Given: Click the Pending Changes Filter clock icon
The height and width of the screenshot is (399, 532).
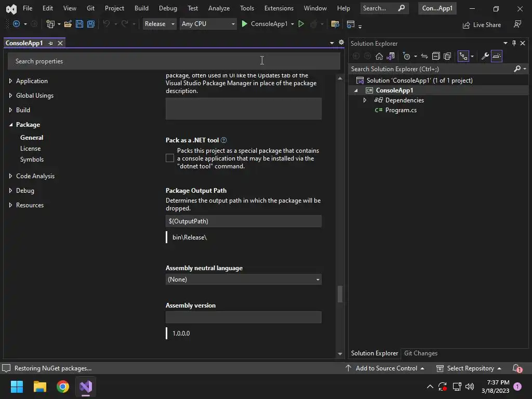Looking at the screenshot, I should pyautogui.click(x=406, y=56).
